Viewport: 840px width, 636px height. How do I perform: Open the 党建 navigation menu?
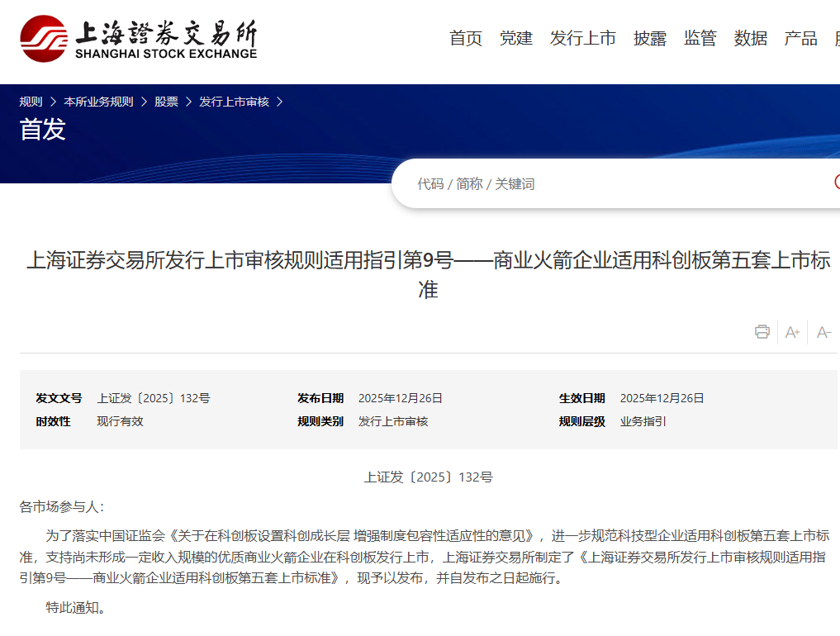[515, 38]
